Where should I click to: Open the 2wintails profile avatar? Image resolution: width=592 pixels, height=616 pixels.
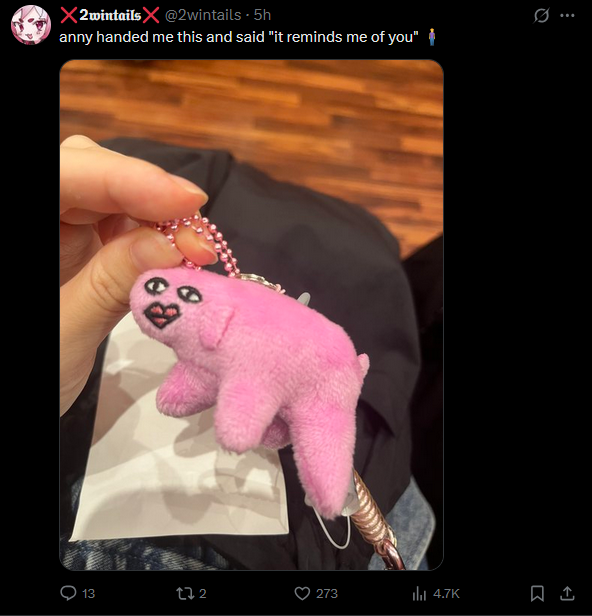pos(31,24)
